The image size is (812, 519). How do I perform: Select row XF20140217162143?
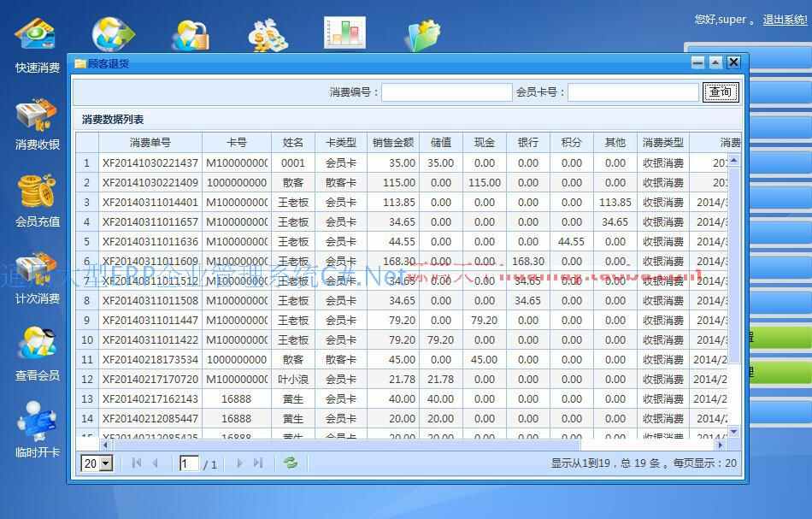point(402,399)
